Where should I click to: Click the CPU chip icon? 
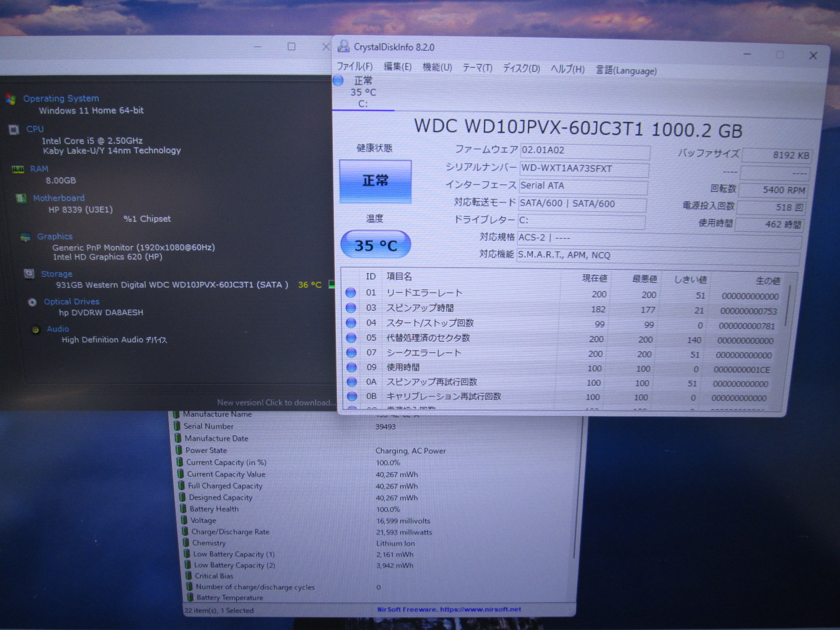[14, 130]
